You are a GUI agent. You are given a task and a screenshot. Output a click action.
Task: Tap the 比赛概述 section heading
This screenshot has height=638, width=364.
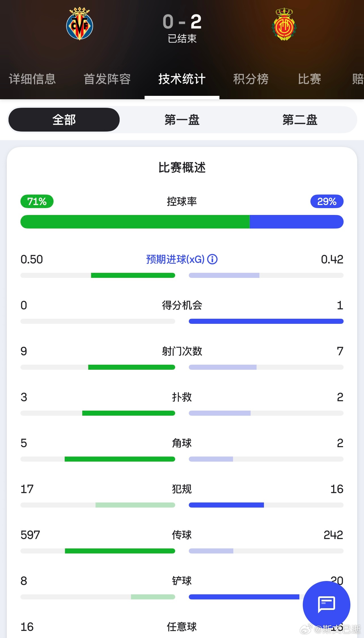coord(182,167)
